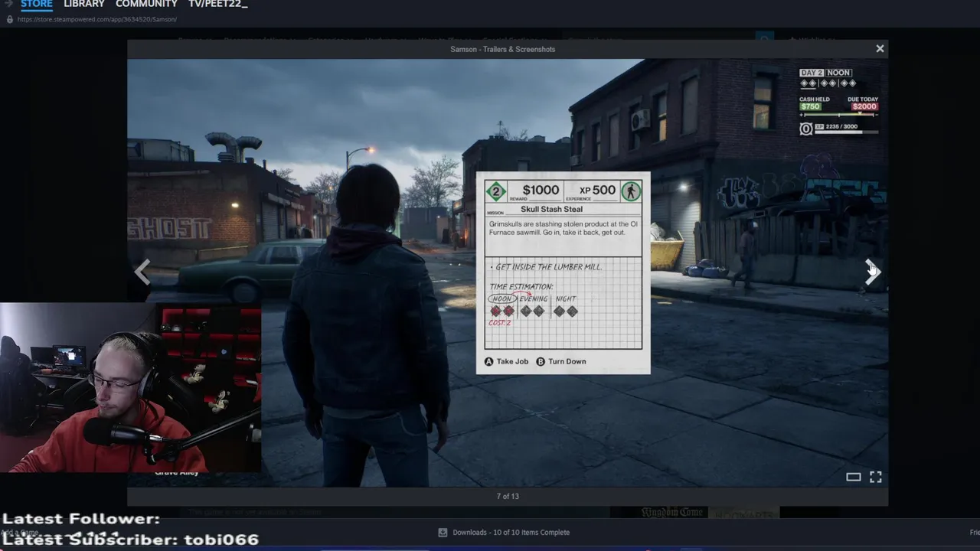Screen dimensions: 980x551
Task: Click the Take Job prompt
Action: (x=507, y=361)
